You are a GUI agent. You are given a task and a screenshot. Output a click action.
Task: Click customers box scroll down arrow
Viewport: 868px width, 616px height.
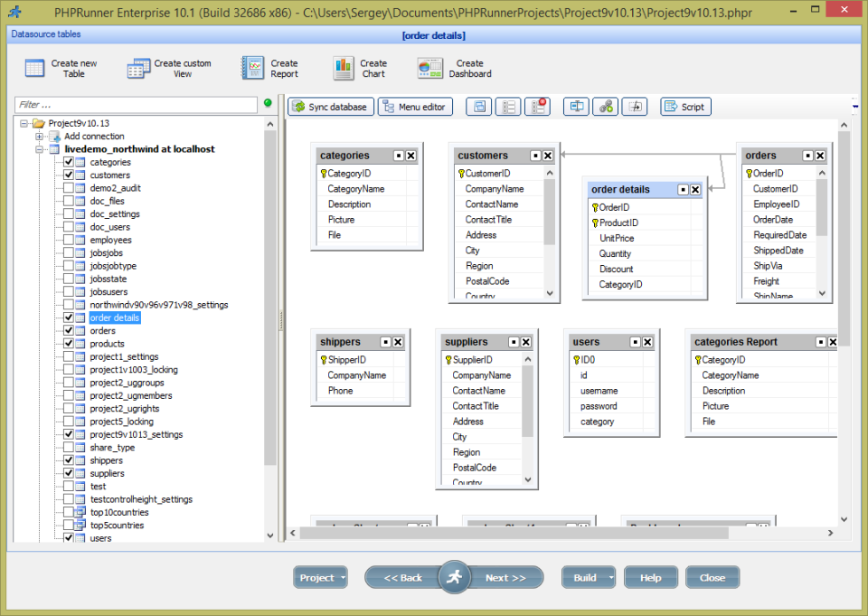(550, 293)
